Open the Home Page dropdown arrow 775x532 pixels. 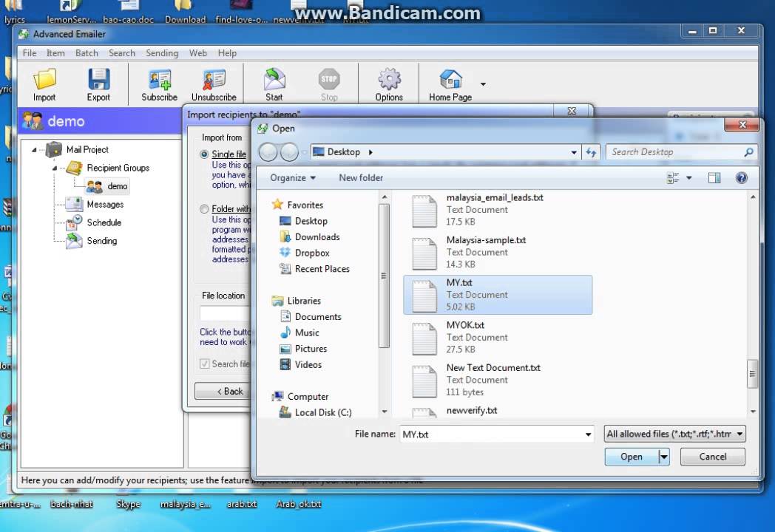[483, 84]
